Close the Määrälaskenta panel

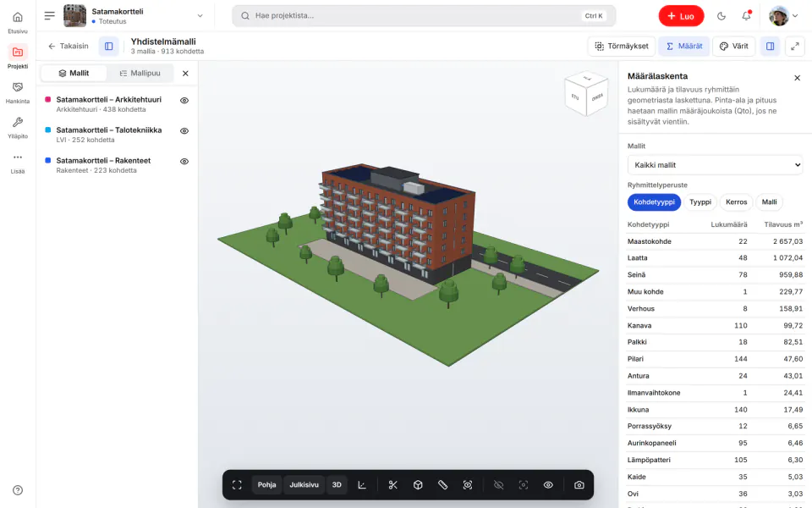798,78
